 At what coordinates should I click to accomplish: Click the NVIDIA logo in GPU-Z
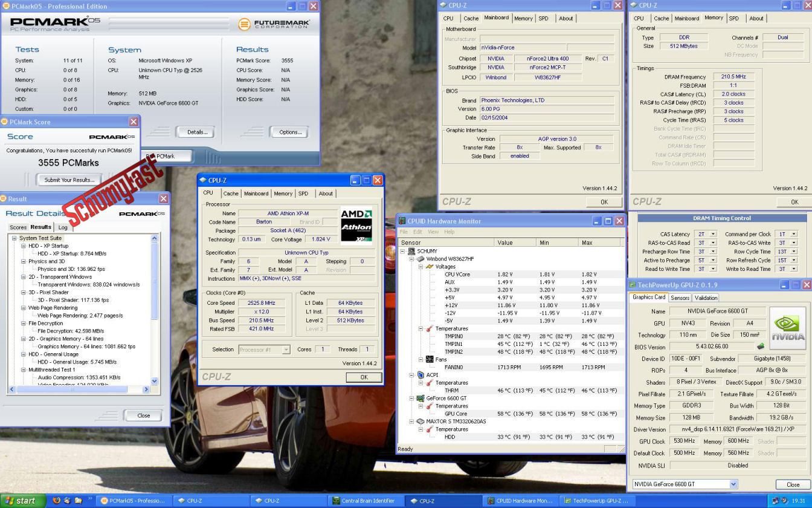tap(788, 329)
